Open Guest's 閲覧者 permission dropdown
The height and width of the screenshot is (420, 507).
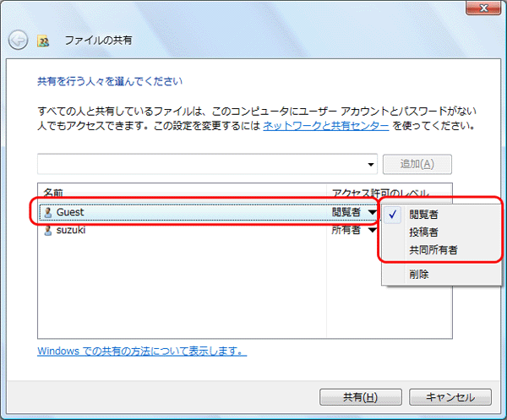[354, 213]
